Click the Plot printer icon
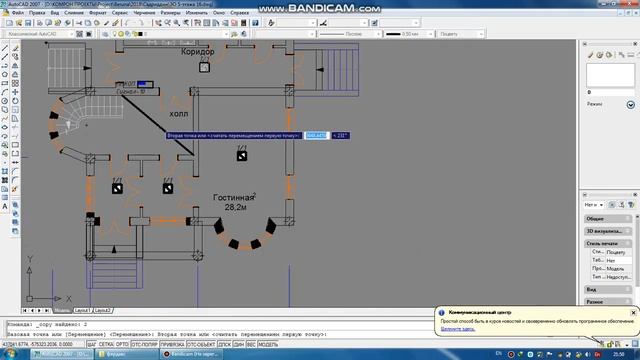The height and width of the screenshot is (360, 640). (x=40, y=23)
